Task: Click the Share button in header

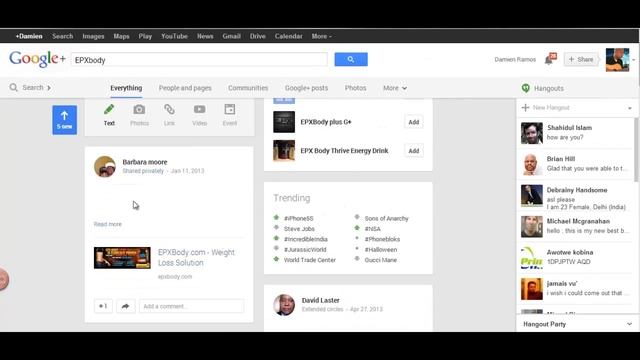Action: pyautogui.click(x=581, y=60)
